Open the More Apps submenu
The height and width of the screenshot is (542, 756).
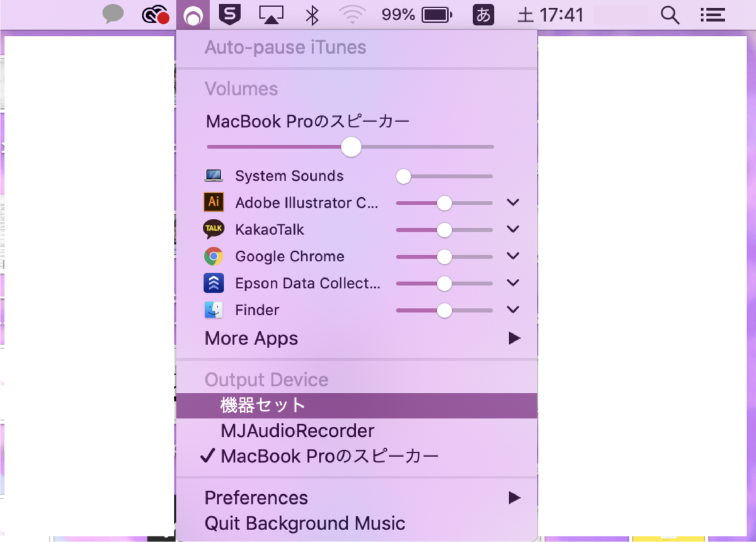coord(357,339)
